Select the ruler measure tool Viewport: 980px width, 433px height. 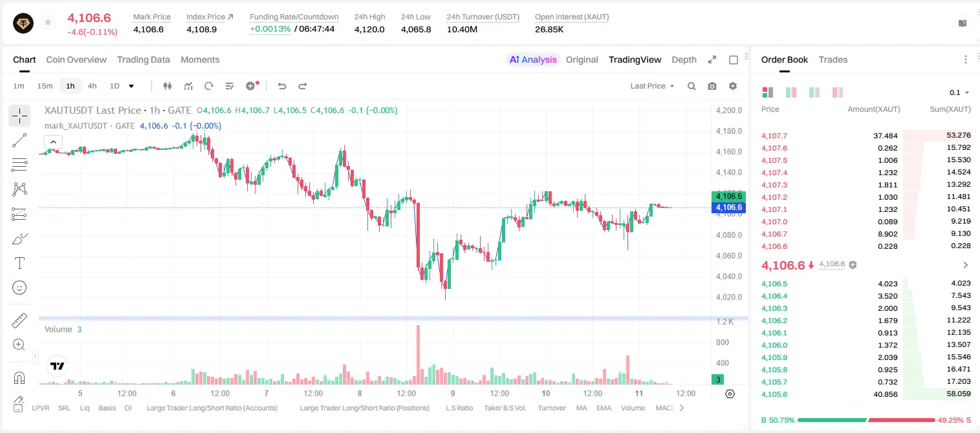pos(19,321)
